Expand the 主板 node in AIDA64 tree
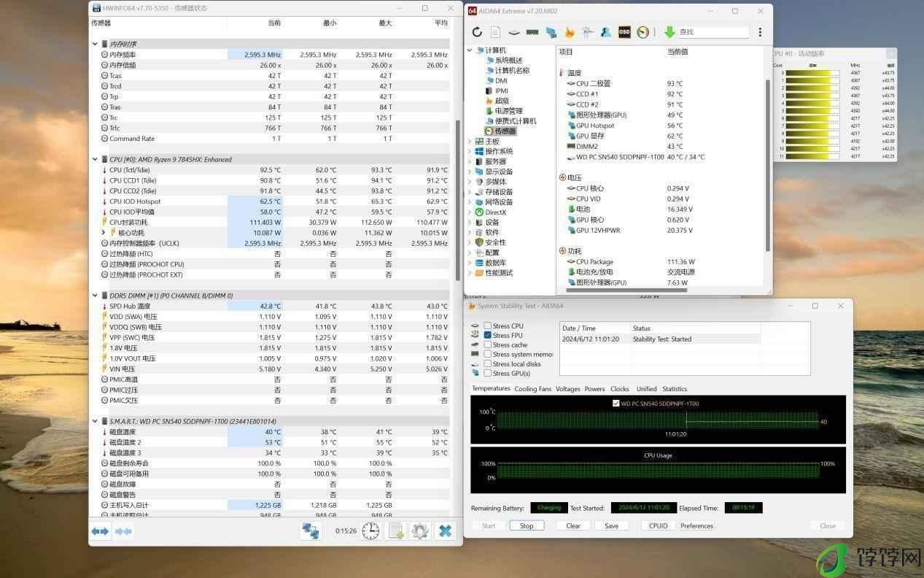Viewport: 924px width, 578px height. [470, 142]
